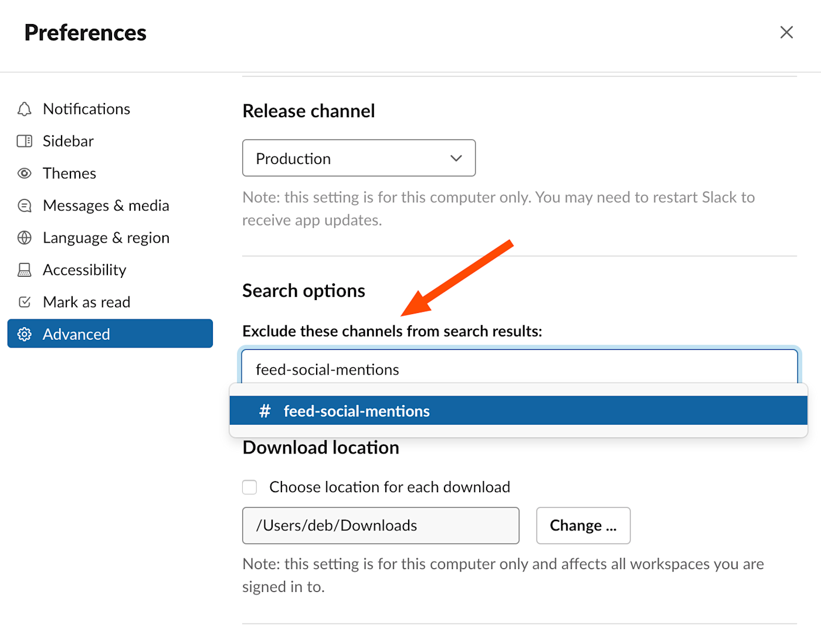Enable Choose location for each download
Image resolution: width=821 pixels, height=644 pixels.
250,487
